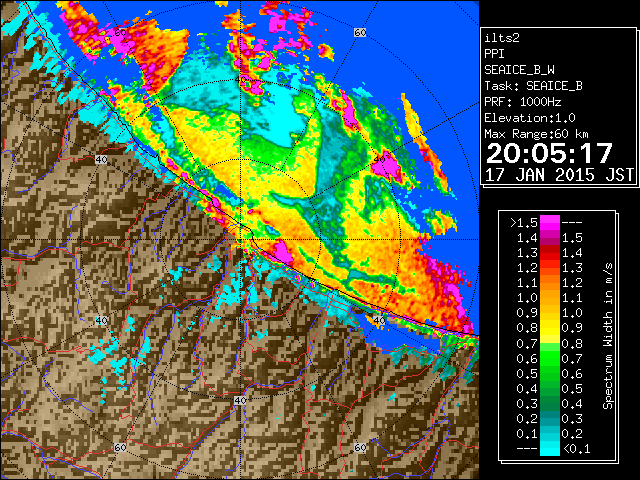Select the 'Task: SEAICE_B' line
The height and width of the screenshot is (480, 640).
[x=533, y=86]
